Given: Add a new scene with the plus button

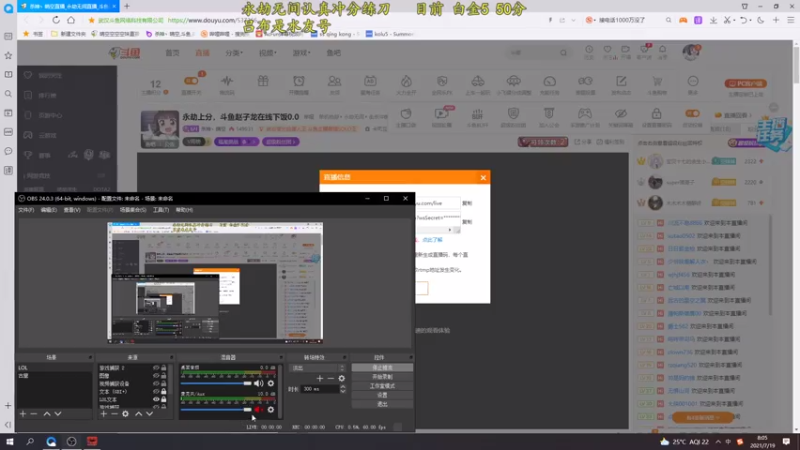Looking at the screenshot, I should point(22,414).
